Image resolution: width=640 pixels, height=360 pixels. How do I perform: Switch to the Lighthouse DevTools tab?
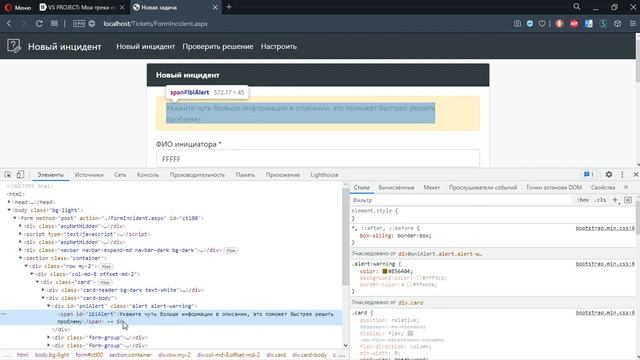coord(324,175)
